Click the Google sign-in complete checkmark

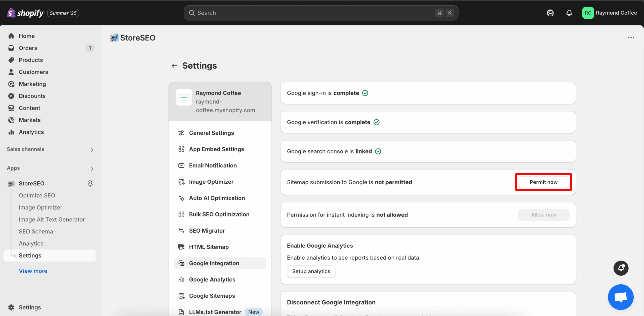pos(365,93)
